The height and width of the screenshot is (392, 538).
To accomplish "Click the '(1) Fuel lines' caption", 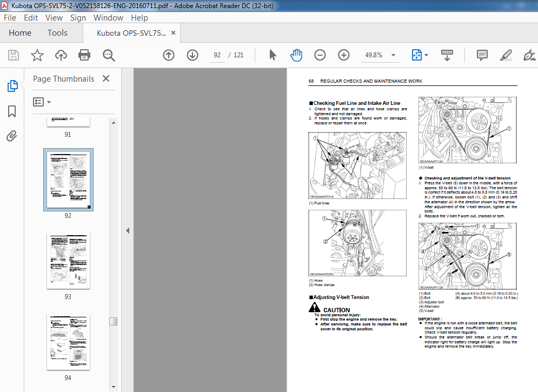I will pos(319,203).
